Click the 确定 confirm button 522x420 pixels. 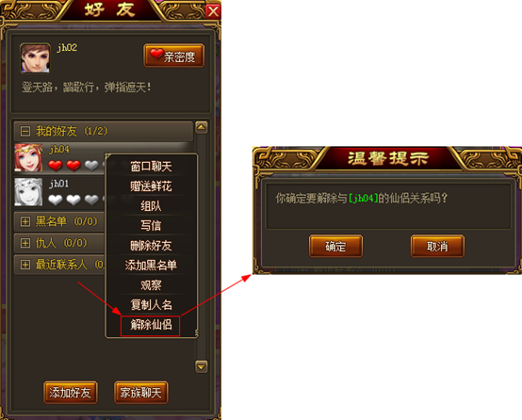coord(335,247)
